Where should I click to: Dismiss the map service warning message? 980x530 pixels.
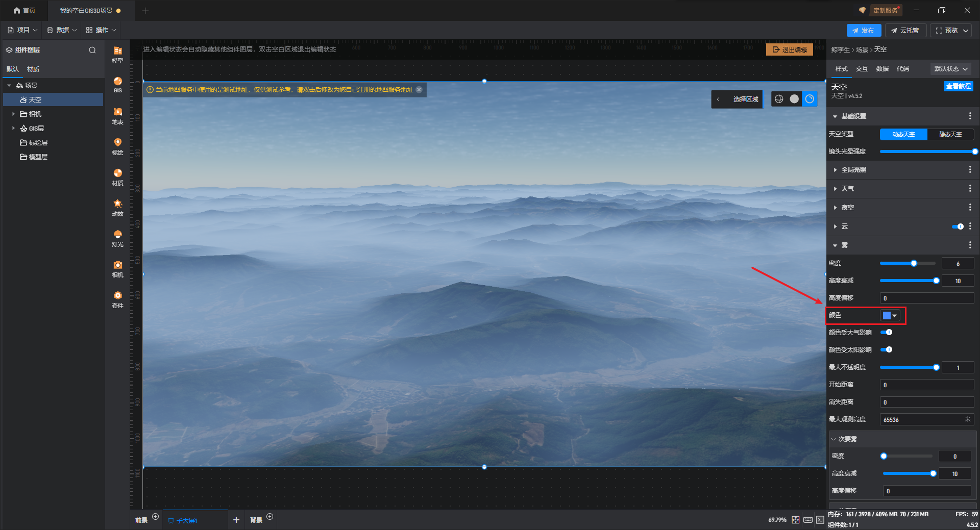click(419, 90)
